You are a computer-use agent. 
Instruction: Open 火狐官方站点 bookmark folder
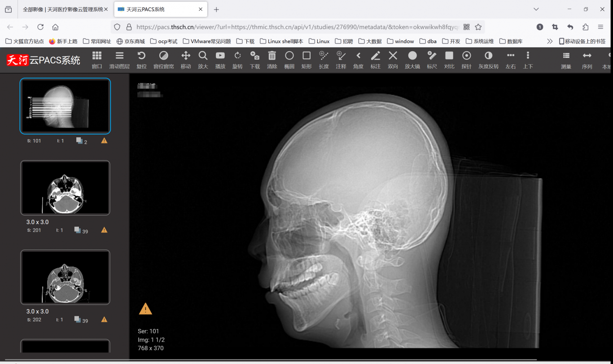click(x=25, y=41)
